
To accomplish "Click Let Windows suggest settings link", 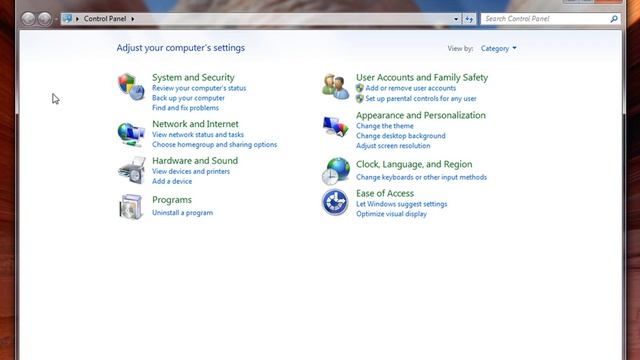I will [x=402, y=204].
